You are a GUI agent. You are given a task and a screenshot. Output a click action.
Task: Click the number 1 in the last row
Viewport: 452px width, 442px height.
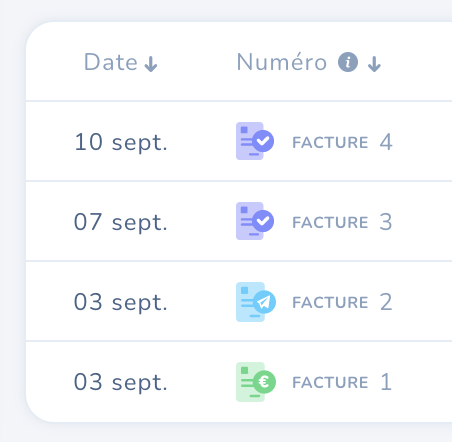click(386, 382)
